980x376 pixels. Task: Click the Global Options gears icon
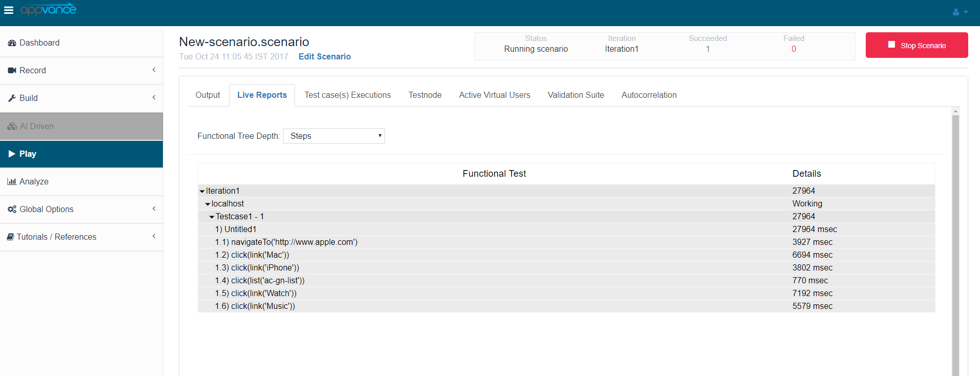pyautogui.click(x=12, y=210)
